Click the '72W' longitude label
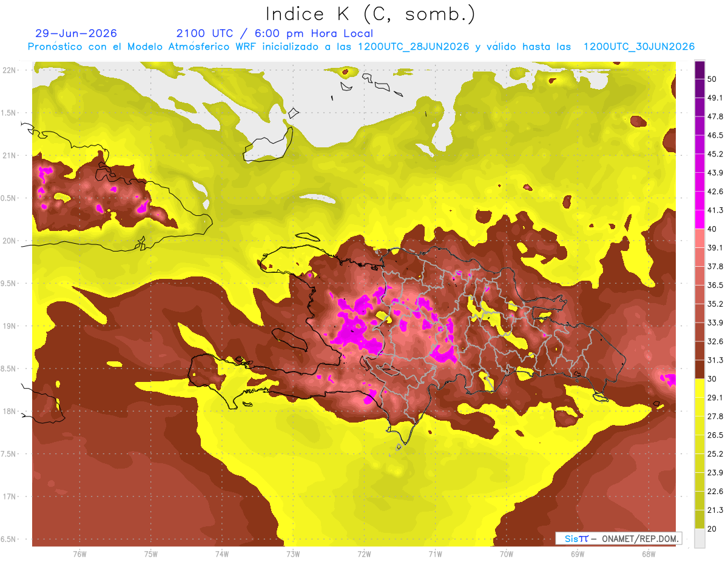The height and width of the screenshot is (562, 728). [364, 554]
